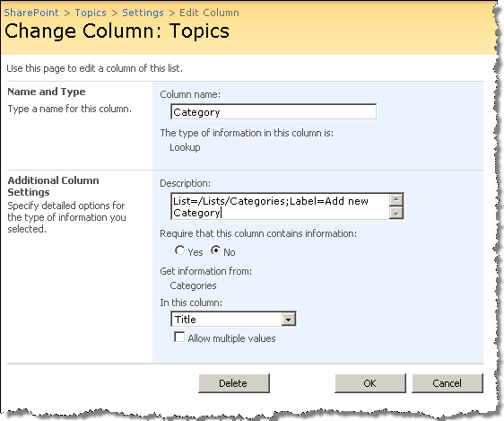504x421 pixels.
Task: Click the Description box scroll-up arrow
Action: pos(396,199)
